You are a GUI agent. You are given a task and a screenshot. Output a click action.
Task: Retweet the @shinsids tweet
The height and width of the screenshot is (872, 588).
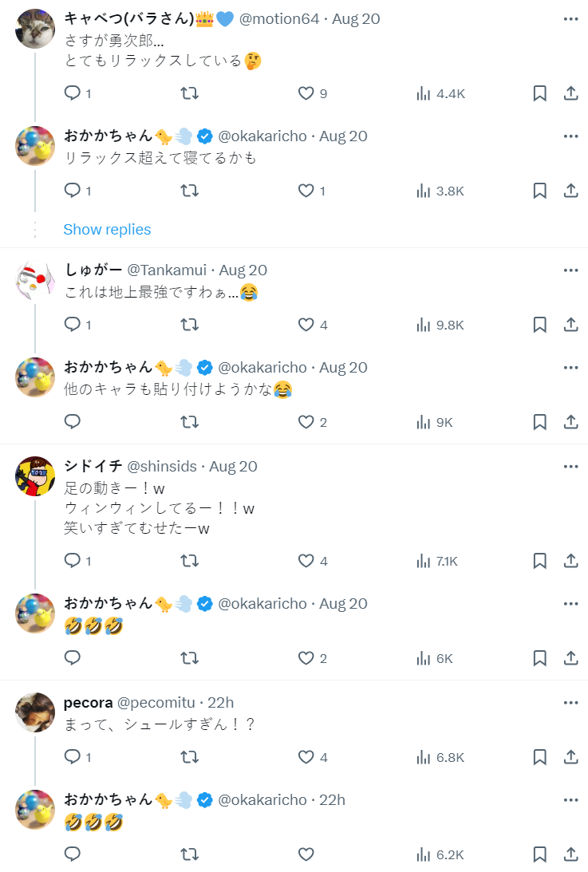point(190,561)
